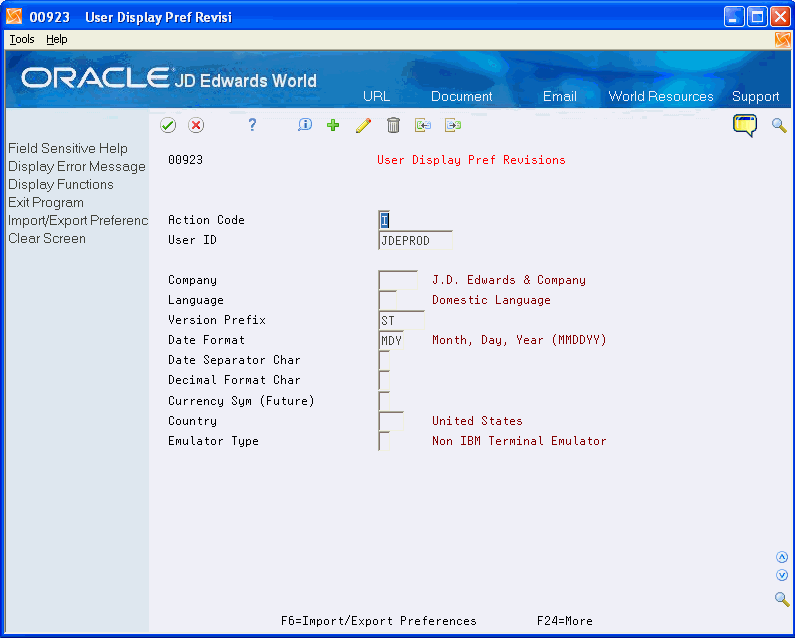795x638 pixels.
Task: Click the Country input field
Action: click(x=391, y=421)
